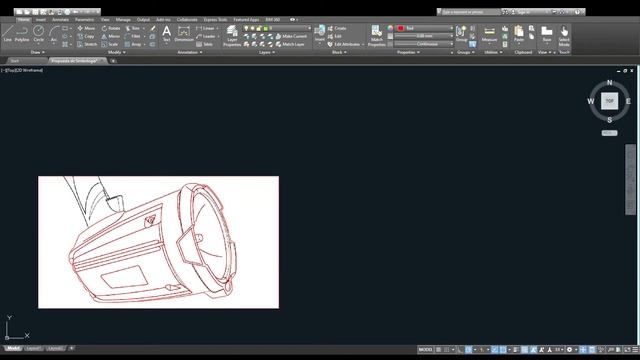This screenshot has width=640, height=360.
Task: Click the Group tool
Action: tap(461, 33)
